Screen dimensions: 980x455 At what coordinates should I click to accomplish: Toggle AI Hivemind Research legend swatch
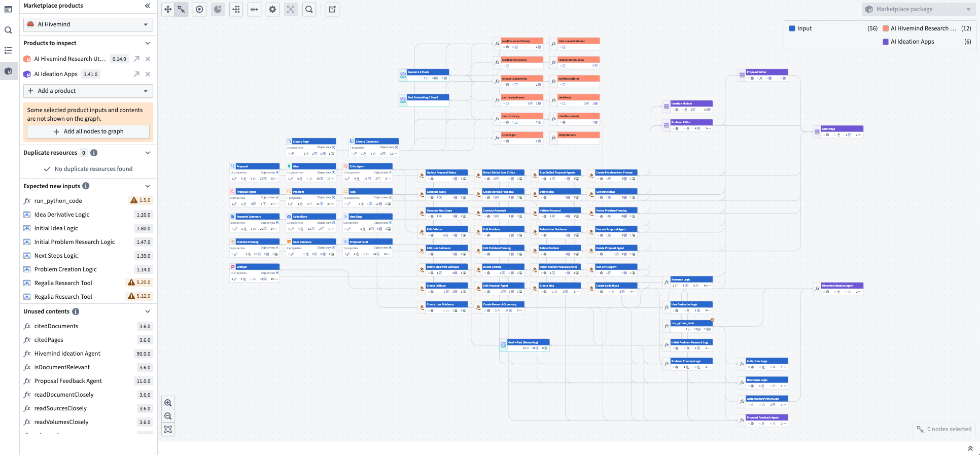pos(886,28)
